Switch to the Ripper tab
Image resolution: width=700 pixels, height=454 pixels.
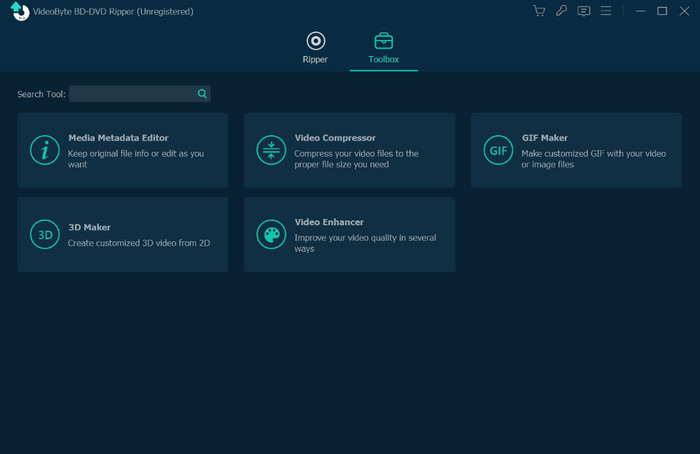point(315,48)
